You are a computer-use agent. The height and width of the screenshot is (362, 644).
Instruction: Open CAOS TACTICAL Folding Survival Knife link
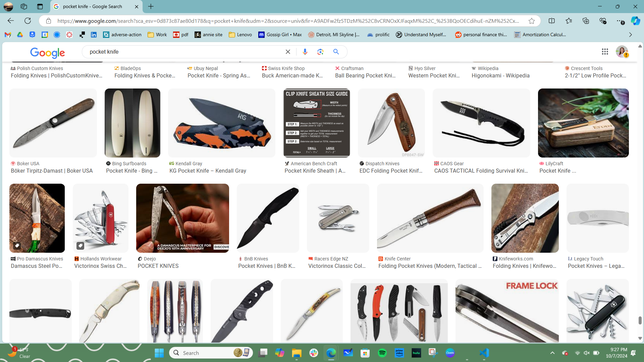pos(481,171)
